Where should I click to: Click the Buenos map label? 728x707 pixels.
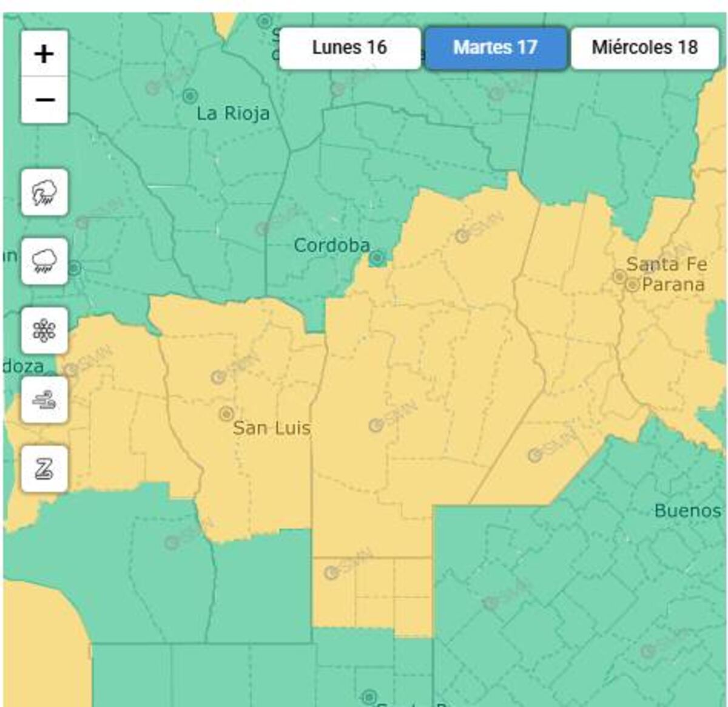688,511
